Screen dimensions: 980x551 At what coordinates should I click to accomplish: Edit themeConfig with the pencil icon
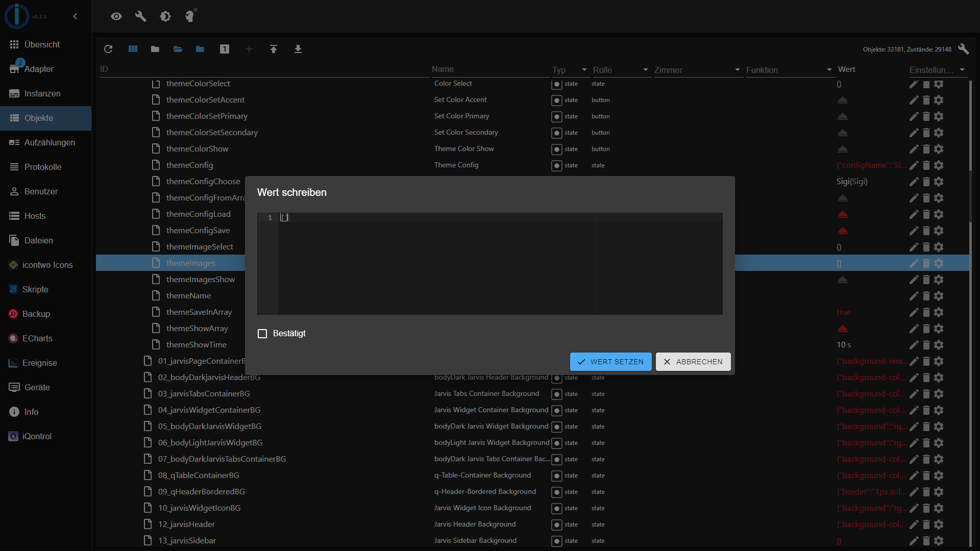tap(914, 165)
